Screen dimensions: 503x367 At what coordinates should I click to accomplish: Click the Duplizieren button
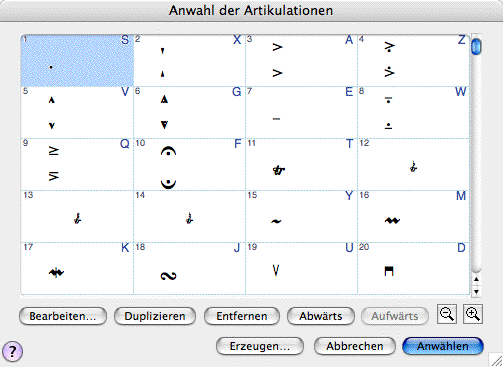point(155,316)
